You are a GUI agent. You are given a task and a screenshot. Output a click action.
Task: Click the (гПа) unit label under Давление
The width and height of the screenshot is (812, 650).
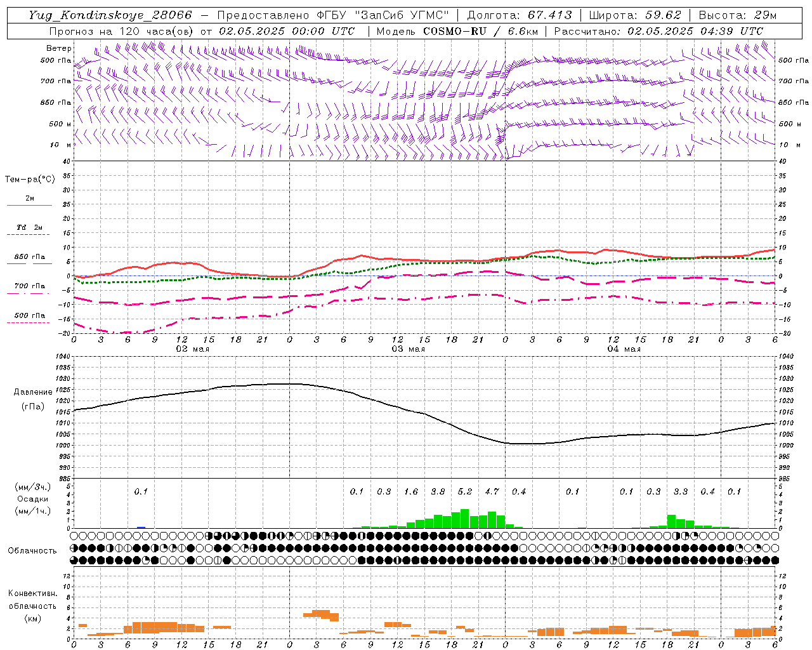click(32, 407)
